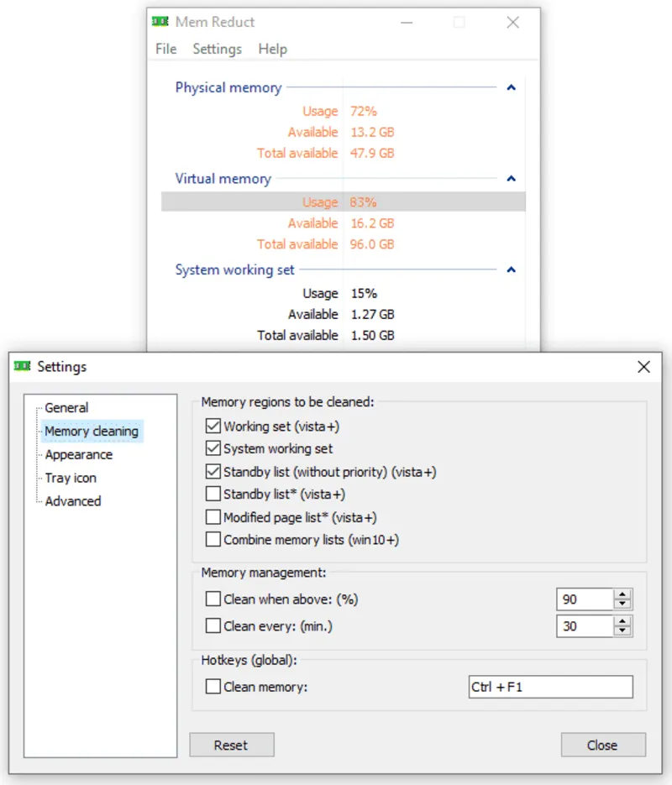
Task: Enable Modified page list* checkbox
Action: (x=213, y=517)
